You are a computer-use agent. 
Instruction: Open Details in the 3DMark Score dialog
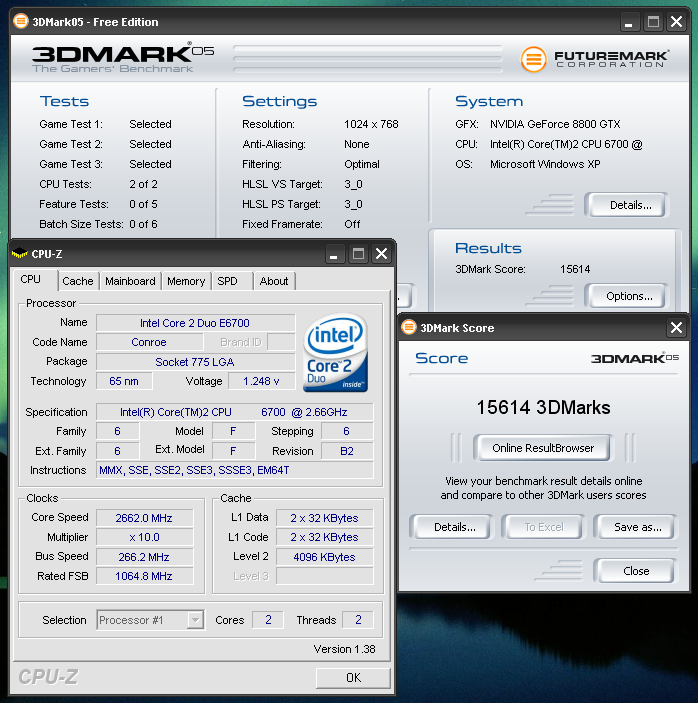click(451, 527)
